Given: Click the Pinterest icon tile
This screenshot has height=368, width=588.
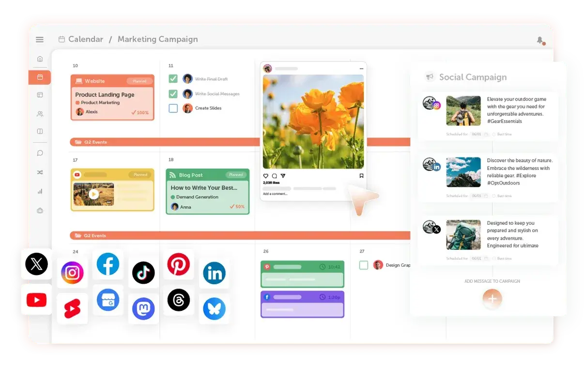Looking at the screenshot, I should 178,264.
